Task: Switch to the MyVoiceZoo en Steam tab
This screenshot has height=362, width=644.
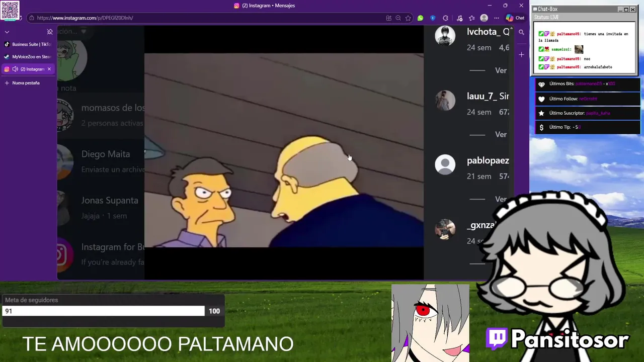Action: 29,57
